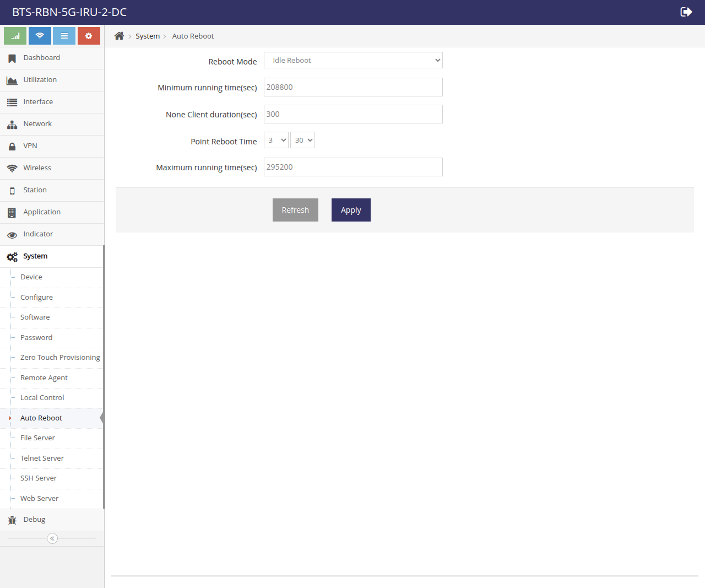Open Zero Touch Provisioning page

52,358
